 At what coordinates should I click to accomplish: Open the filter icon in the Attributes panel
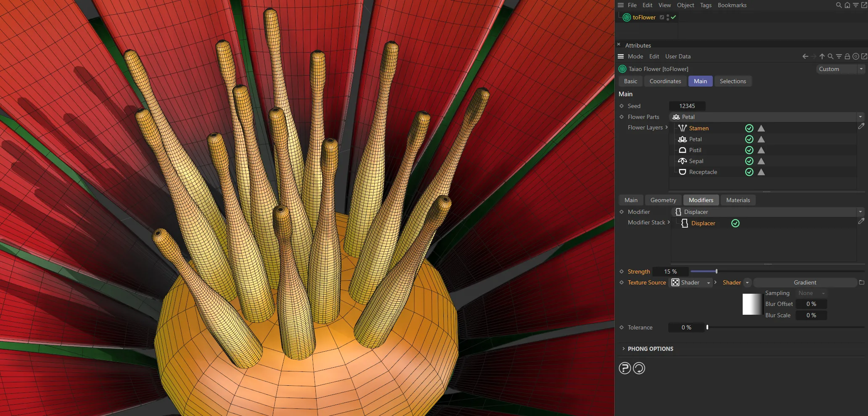[839, 56]
